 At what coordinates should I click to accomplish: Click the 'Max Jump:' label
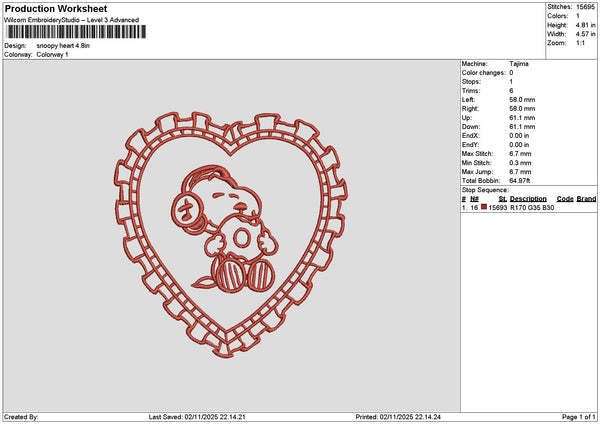click(477, 172)
